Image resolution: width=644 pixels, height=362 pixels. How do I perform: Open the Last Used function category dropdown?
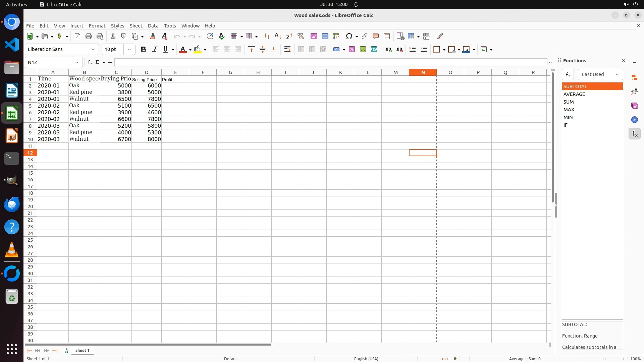(600, 74)
